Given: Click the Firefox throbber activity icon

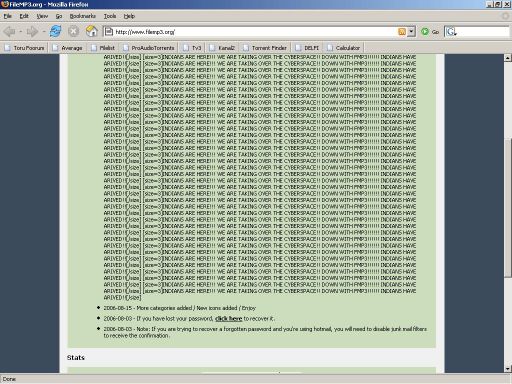Looking at the screenshot, I should click(506, 16).
